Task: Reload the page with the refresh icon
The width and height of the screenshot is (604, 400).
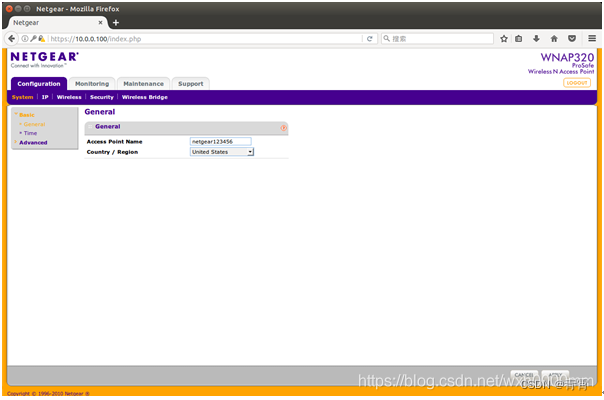Action: (x=369, y=39)
